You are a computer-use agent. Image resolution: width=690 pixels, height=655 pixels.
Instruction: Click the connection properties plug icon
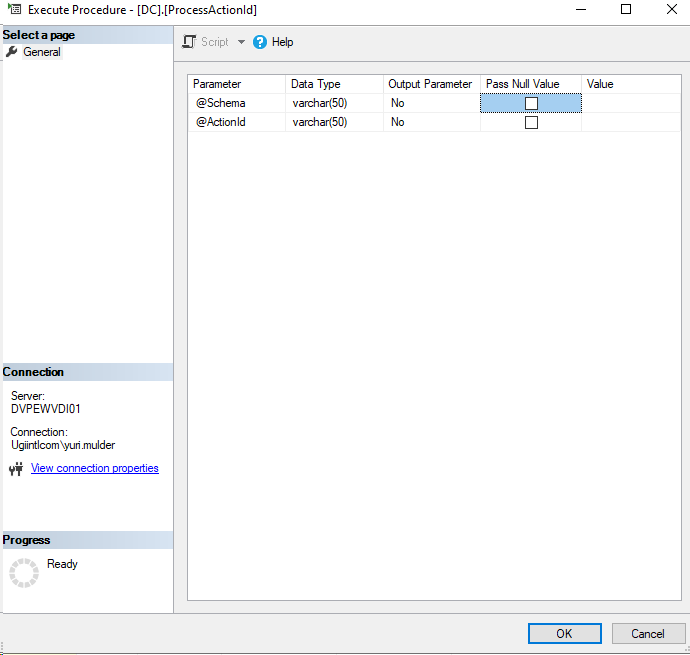pyautogui.click(x=16, y=469)
